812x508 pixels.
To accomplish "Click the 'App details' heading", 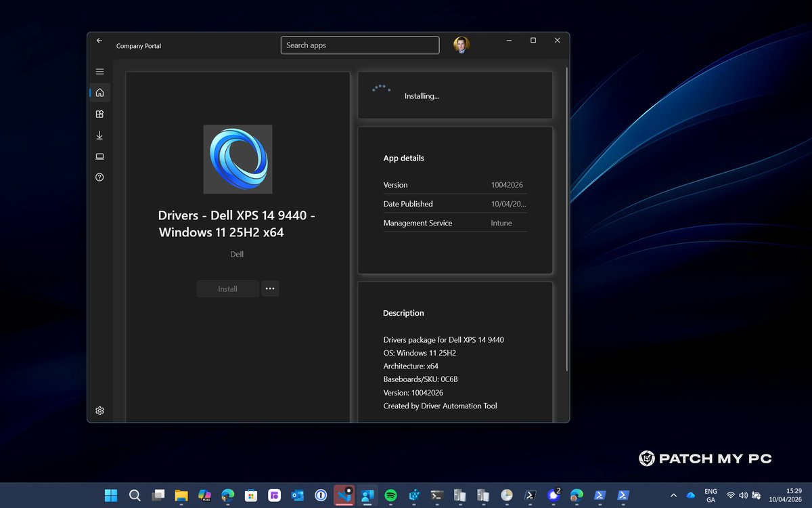I will tap(404, 158).
